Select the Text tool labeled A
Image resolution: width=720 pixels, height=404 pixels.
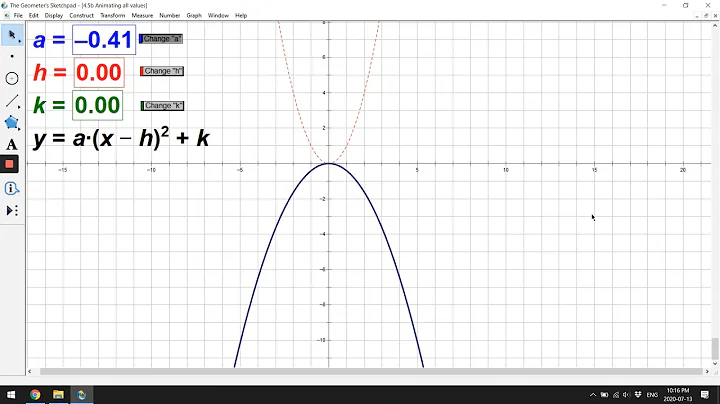click(12, 145)
